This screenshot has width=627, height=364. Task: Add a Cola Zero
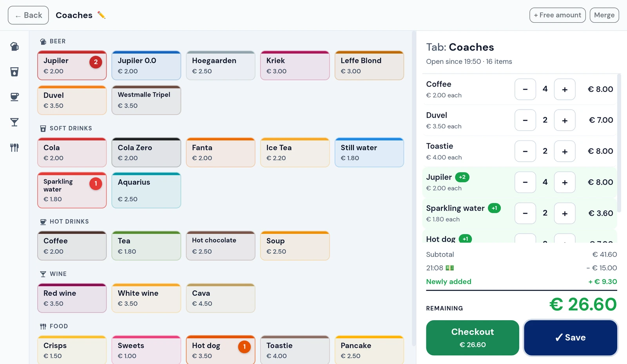tap(146, 152)
